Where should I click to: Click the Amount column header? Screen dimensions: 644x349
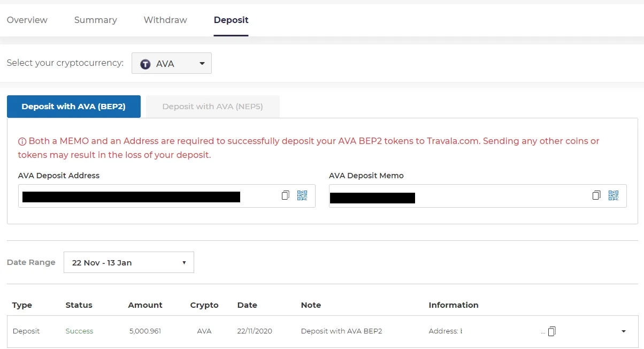145,305
